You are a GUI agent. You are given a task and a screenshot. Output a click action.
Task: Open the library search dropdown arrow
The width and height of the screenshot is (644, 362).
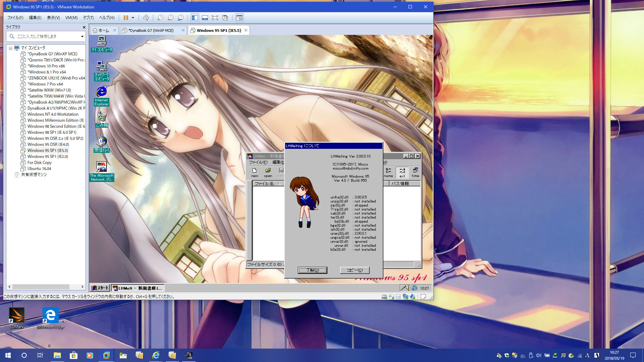click(82, 36)
